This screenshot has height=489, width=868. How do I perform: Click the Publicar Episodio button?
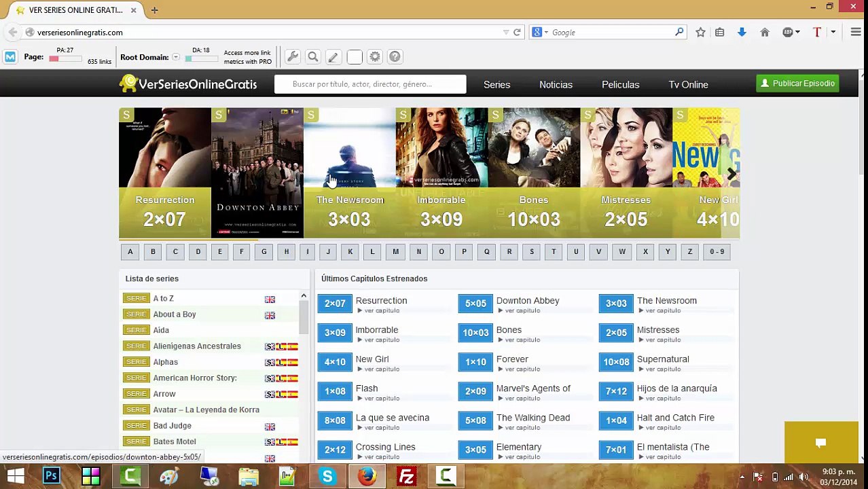click(797, 84)
